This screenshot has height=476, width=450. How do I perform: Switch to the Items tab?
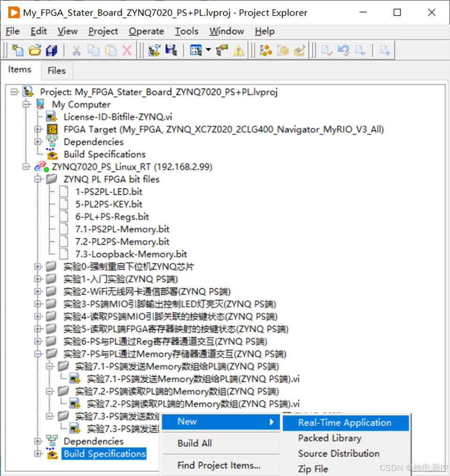click(19, 69)
